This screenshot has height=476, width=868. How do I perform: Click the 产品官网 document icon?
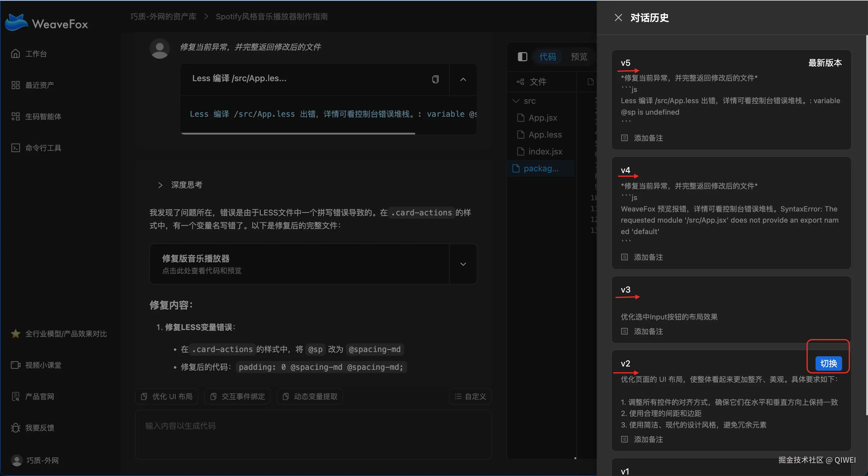pyautogui.click(x=15, y=396)
